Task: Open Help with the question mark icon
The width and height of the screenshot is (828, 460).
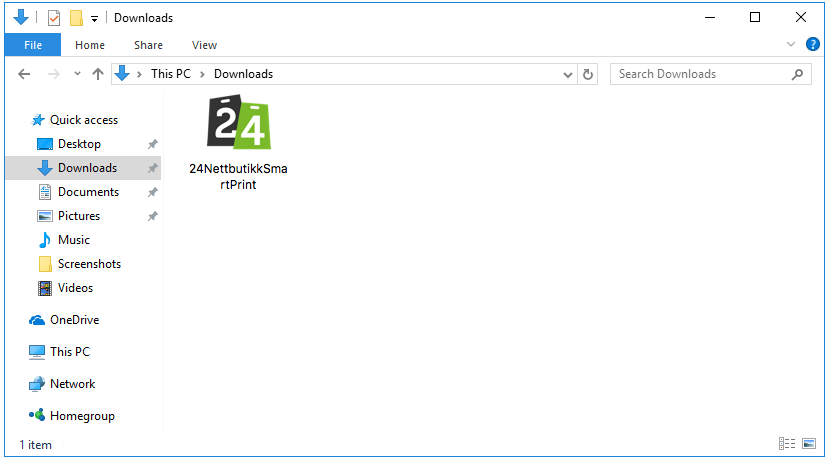Action: tap(813, 44)
